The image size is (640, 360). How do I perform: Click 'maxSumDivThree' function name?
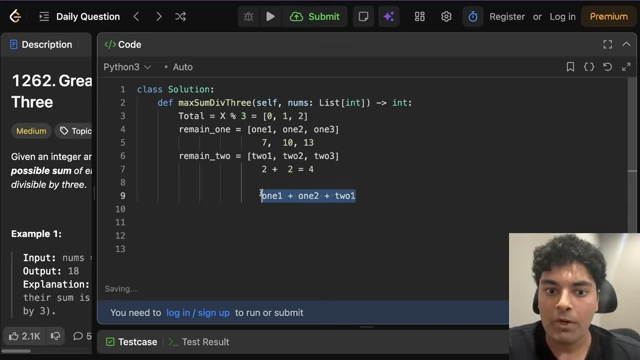click(x=215, y=103)
